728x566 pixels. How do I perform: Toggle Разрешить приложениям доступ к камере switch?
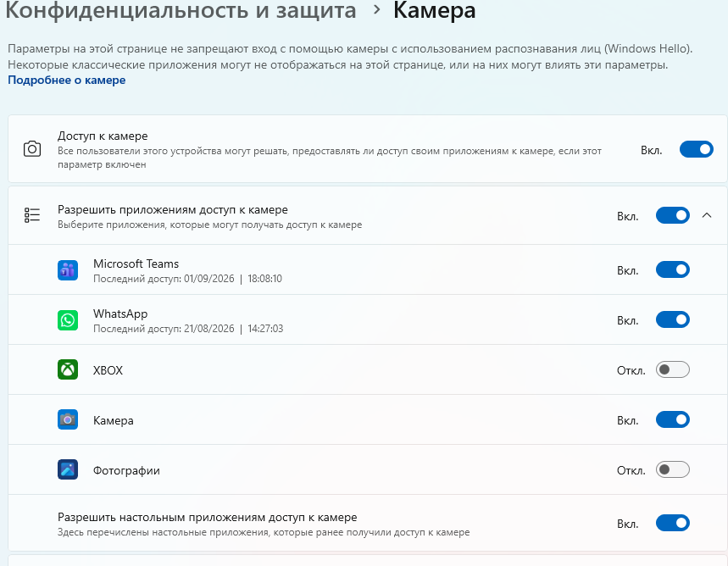pyautogui.click(x=672, y=215)
